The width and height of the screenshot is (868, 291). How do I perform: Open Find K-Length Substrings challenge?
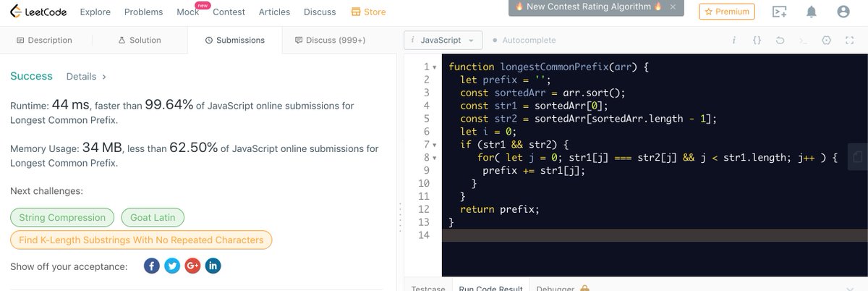tap(141, 240)
